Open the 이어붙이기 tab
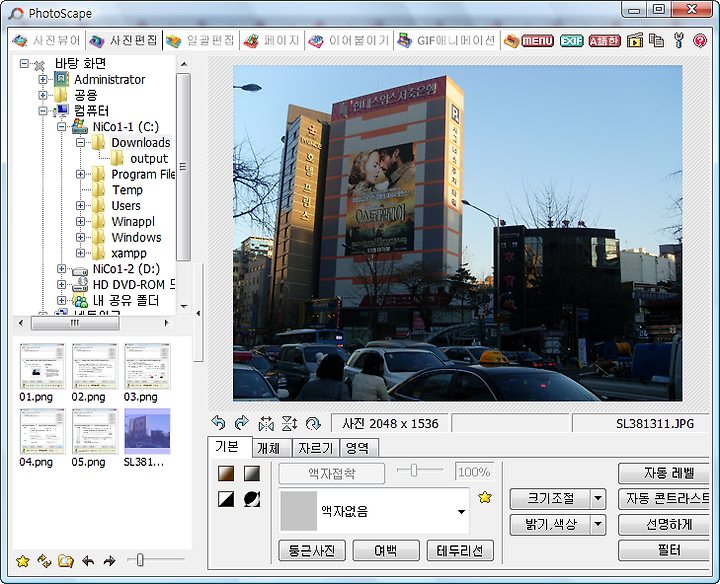This screenshot has width=720, height=584. [349, 40]
